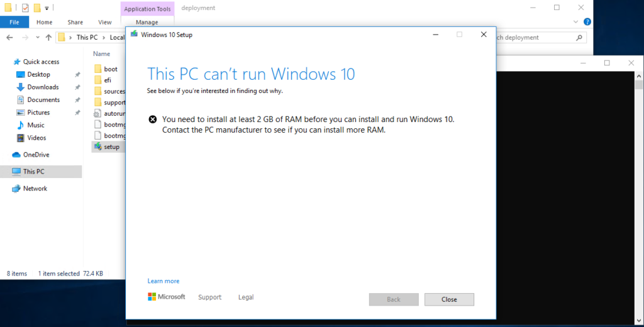The height and width of the screenshot is (327, 644).
Task: Click the folder icon in address bar
Action: (x=62, y=37)
